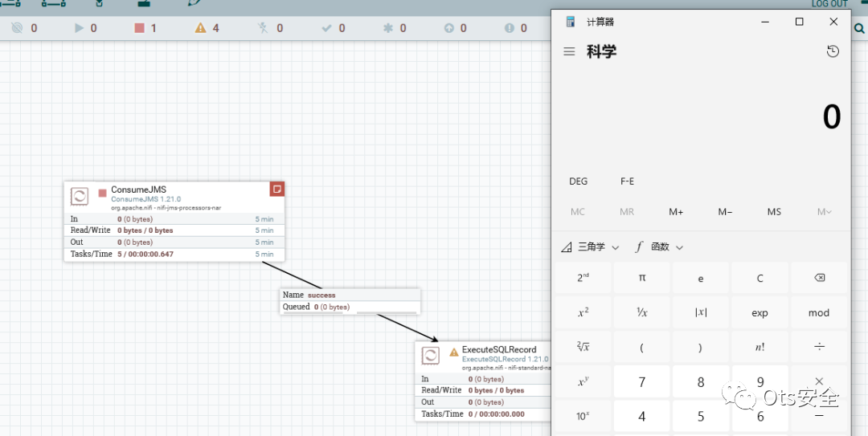Click the stopped components red square indicator

point(140,27)
